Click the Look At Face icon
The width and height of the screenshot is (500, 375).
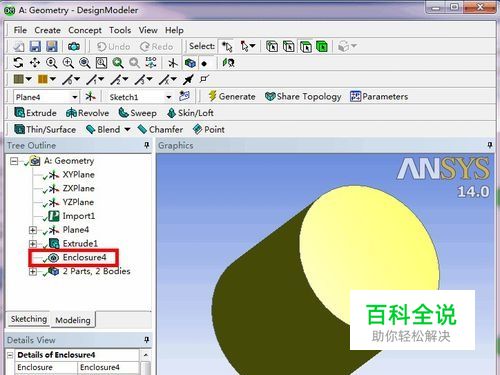point(229,63)
